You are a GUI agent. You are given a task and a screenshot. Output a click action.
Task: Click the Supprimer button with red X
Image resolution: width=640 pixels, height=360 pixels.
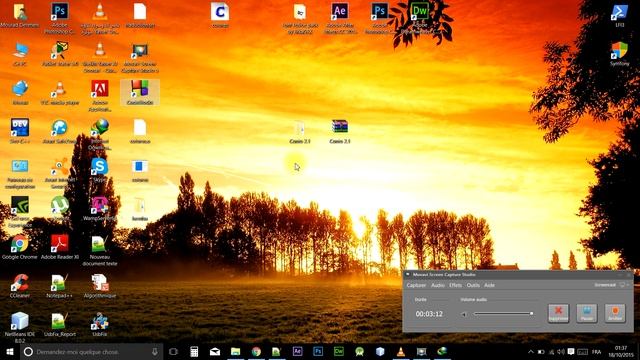click(558, 313)
